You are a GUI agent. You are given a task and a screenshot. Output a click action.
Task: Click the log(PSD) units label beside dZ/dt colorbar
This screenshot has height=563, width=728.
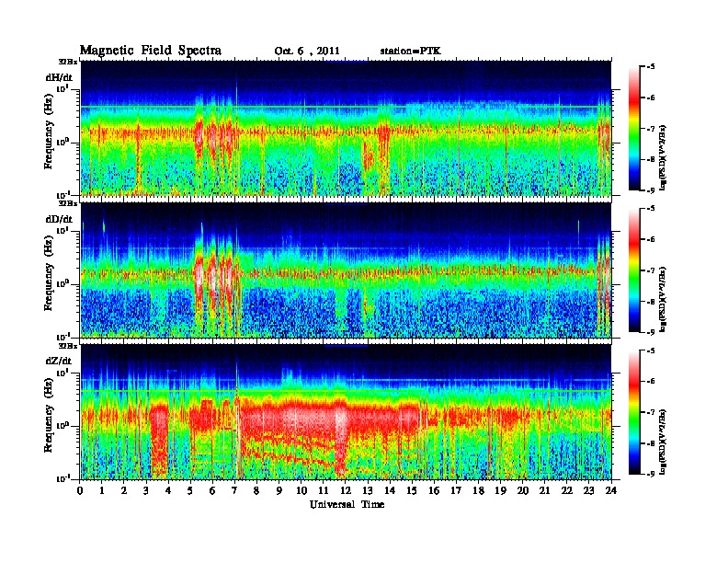click(x=663, y=442)
